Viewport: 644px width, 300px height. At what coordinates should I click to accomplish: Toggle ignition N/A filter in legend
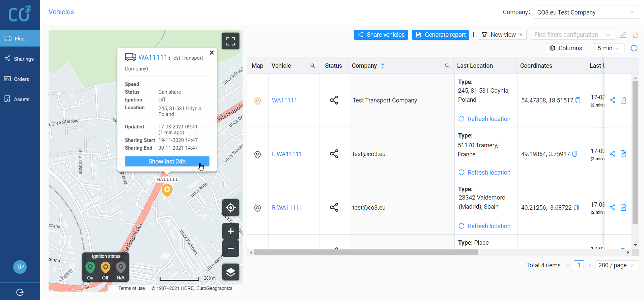pyautogui.click(x=120, y=271)
